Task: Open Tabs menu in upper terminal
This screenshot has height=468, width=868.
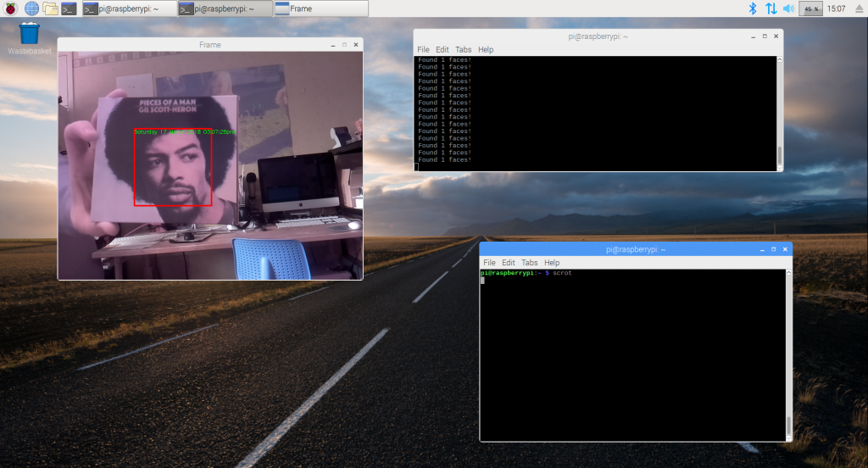Action: [463, 50]
